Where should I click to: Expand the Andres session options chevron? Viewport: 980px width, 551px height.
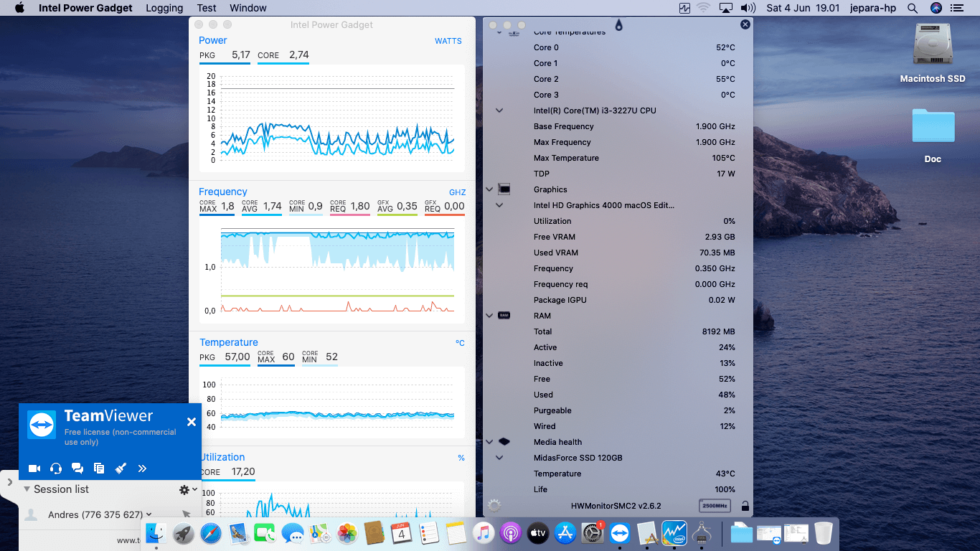tap(149, 514)
